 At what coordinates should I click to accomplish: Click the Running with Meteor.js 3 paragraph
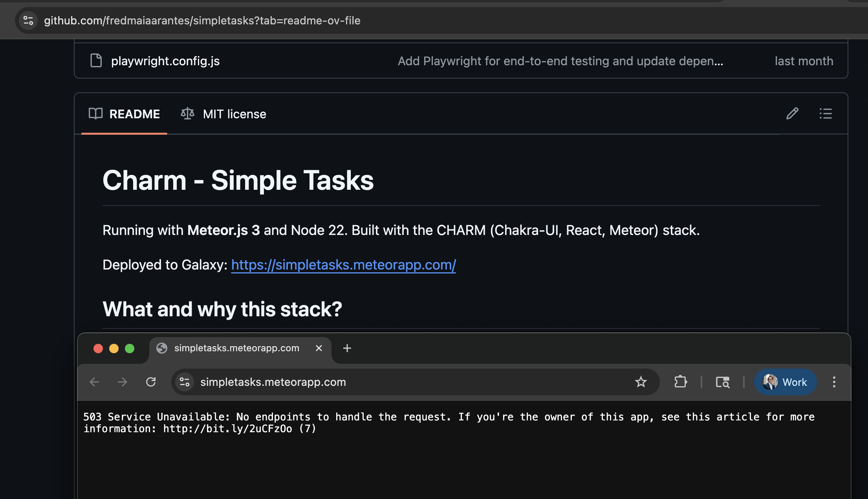coord(401,230)
